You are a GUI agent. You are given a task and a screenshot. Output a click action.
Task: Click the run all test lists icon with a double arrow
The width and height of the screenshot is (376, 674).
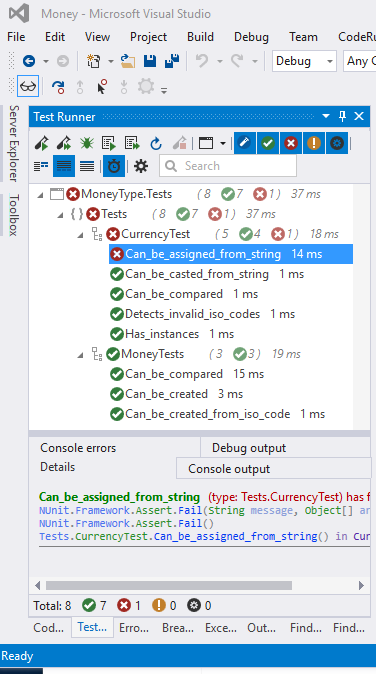point(132,143)
